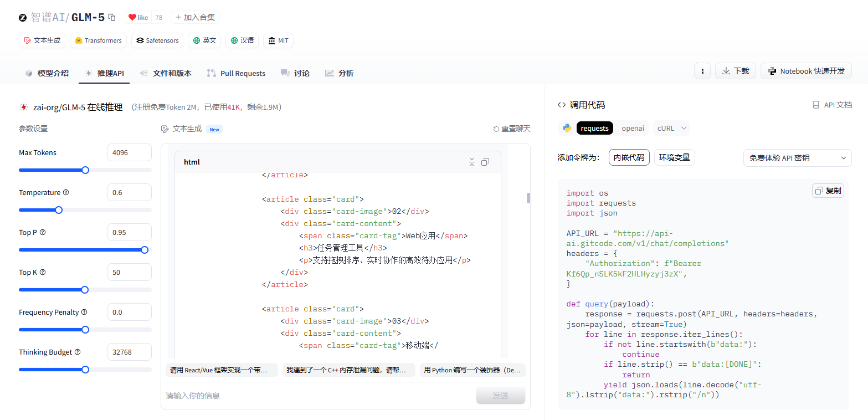The image size is (868, 420).
Task: Click the React/Vue prompt suggestion
Action: (222, 370)
